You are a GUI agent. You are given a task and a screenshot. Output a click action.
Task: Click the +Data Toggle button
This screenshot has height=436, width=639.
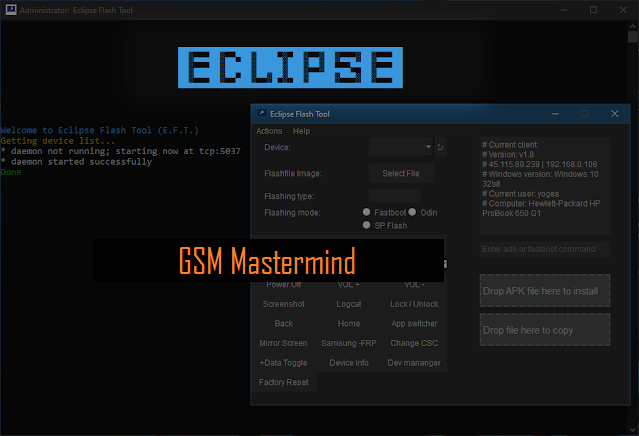(284, 363)
